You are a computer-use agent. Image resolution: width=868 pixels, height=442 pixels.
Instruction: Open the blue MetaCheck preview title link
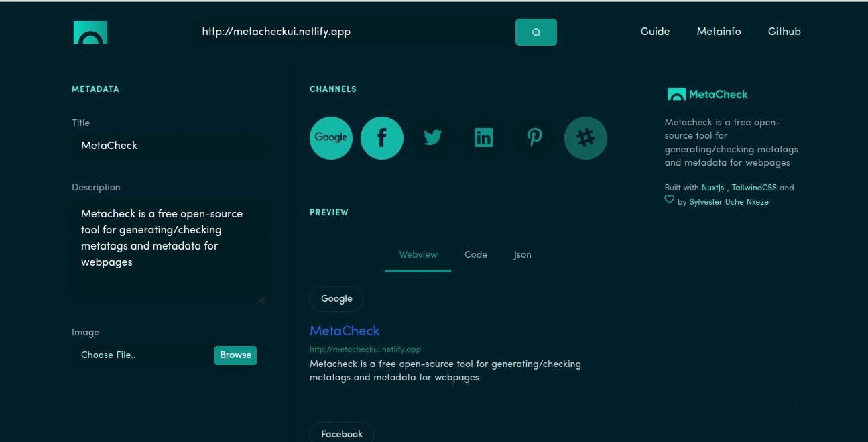pos(345,331)
